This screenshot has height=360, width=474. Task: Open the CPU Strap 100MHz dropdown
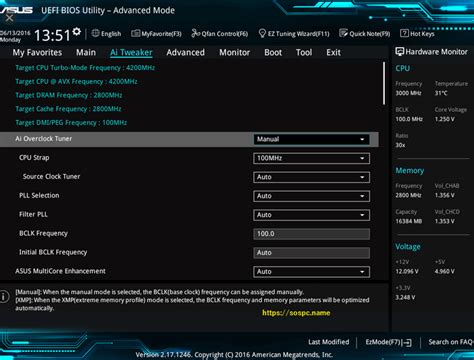pos(311,158)
